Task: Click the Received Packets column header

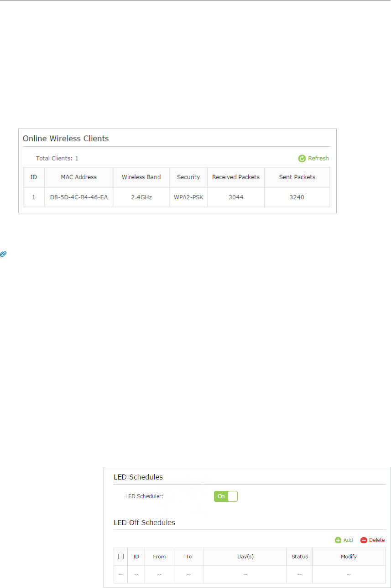Action: coord(236,177)
